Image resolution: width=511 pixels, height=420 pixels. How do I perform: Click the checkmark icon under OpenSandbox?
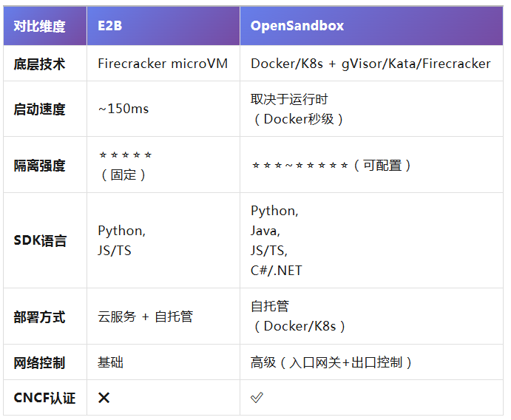[257, 398]
